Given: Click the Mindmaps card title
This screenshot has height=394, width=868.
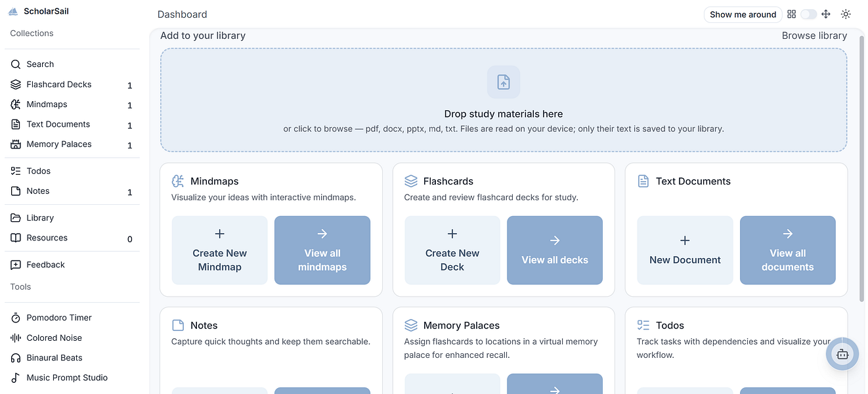Looking at the screenshot, I should pos(215,181).
